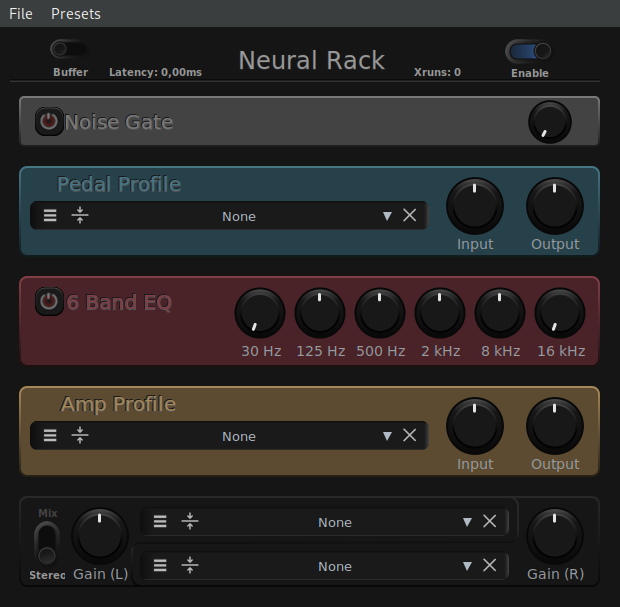Viewport: 620px width, 607px height.
Task: Click the Gain (R) knob
Action: tap(555, 536)
